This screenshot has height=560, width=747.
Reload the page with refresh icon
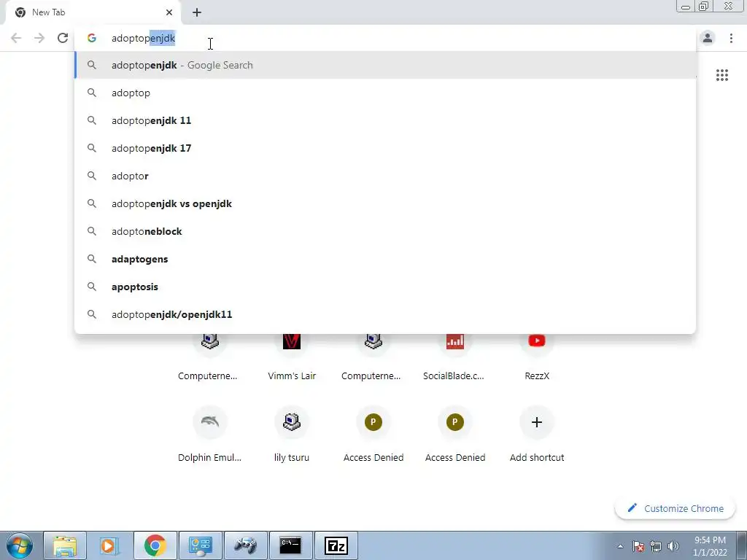coord(63,38)
